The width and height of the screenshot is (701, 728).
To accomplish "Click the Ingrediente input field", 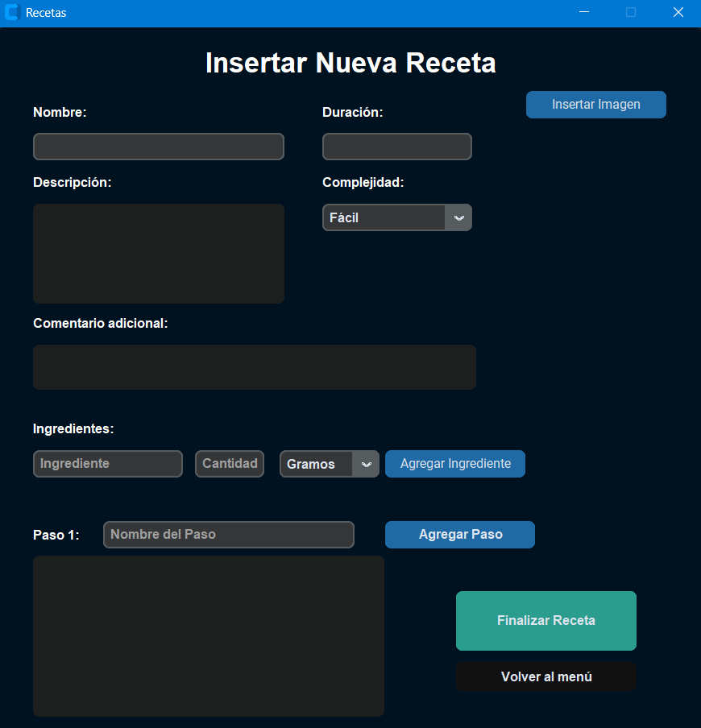I will [x=107, y=464].
